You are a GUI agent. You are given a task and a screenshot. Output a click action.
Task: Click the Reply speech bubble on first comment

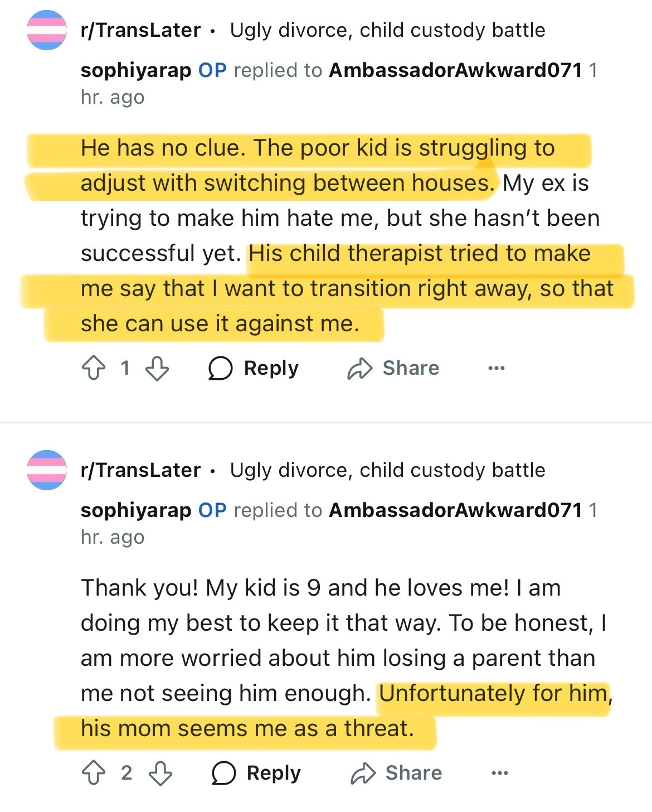(x=220, y=368)
